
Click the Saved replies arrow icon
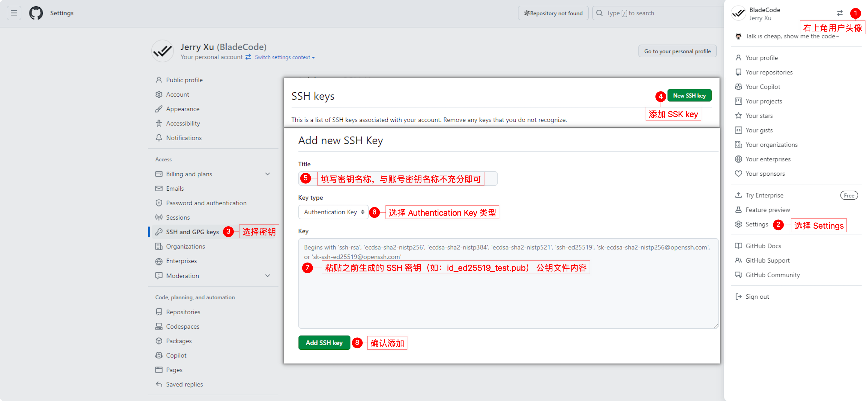(159, 384)
